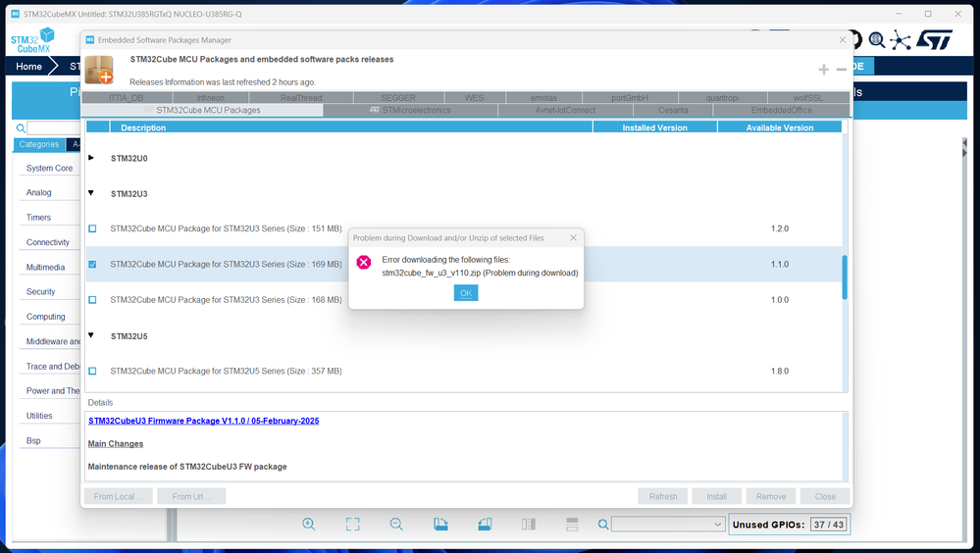This screenshot has width=980, height=553.
Task: Close the download error dialog with X
Action: point(573,237)
